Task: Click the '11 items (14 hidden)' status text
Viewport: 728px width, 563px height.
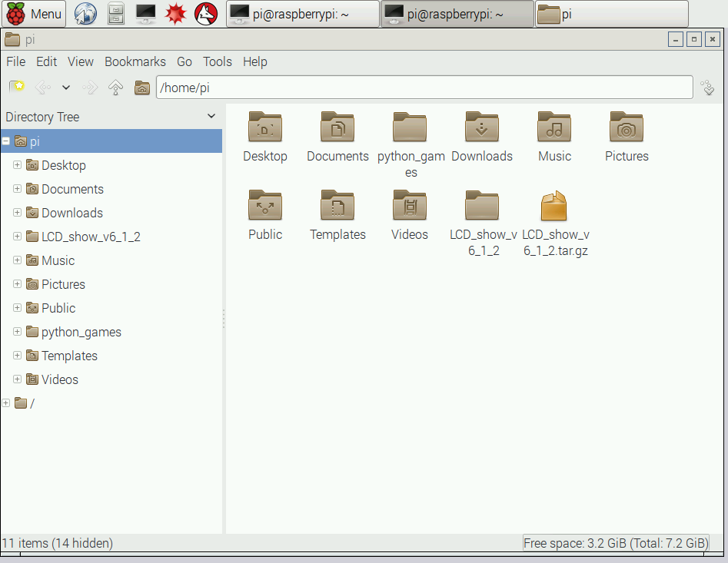Action: coord(58,542)
